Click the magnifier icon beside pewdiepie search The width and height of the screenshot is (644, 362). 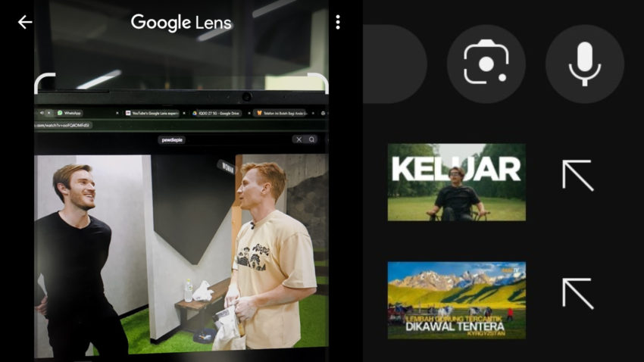[312, 139]
